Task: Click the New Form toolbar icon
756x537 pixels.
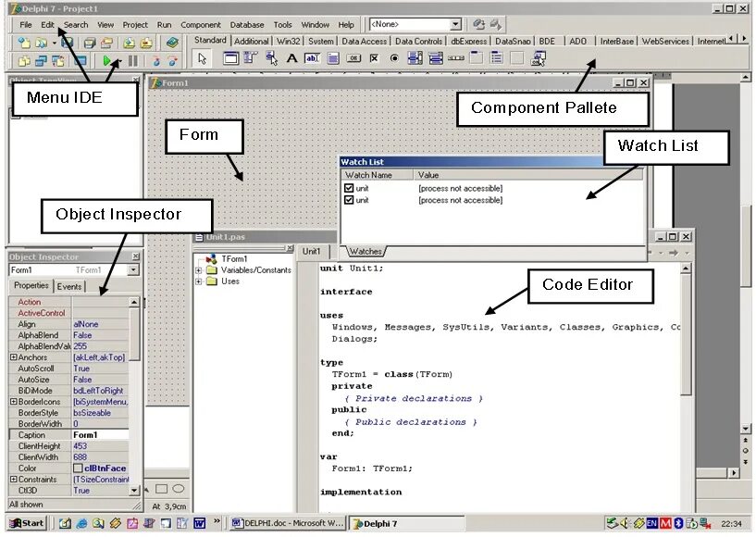Action: (x=80, y=61)
